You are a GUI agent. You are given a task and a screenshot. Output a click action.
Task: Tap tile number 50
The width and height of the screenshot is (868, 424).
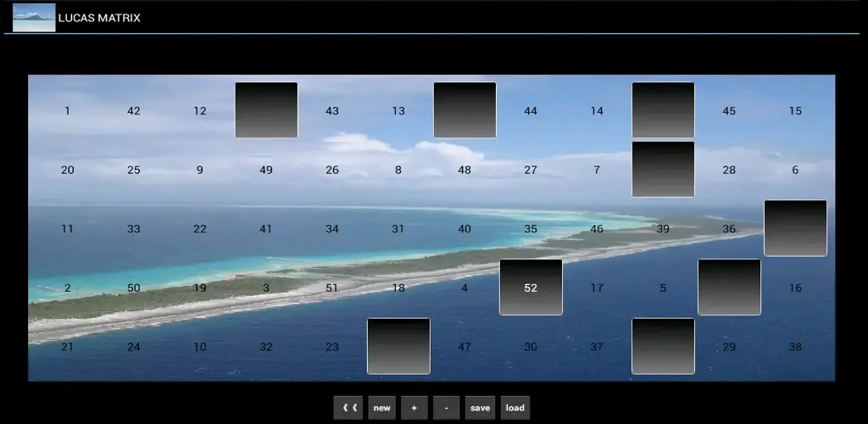click(133, 287)
